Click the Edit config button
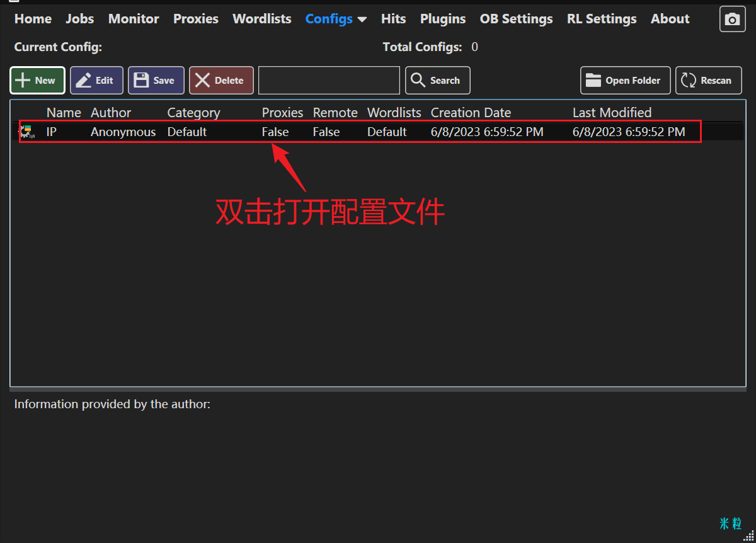This screenshot has height=543, width=756. pyautogui.click(x=96, y=81)
